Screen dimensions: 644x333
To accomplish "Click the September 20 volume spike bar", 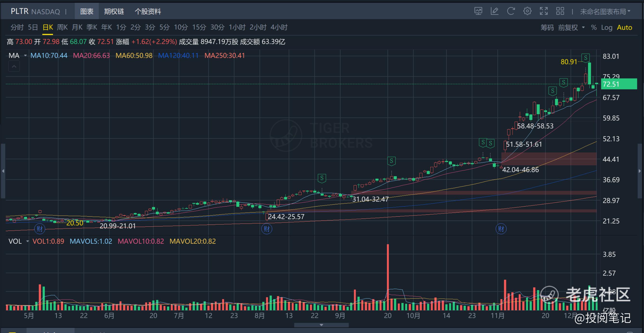I will point(388,277).
